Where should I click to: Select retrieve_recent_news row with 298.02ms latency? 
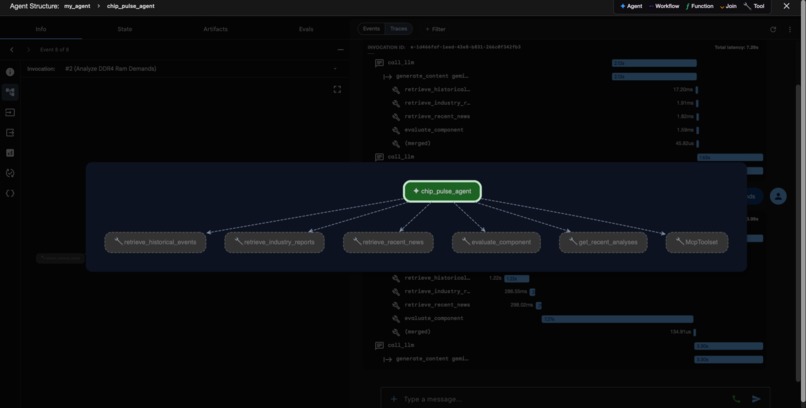pos(564,305)
